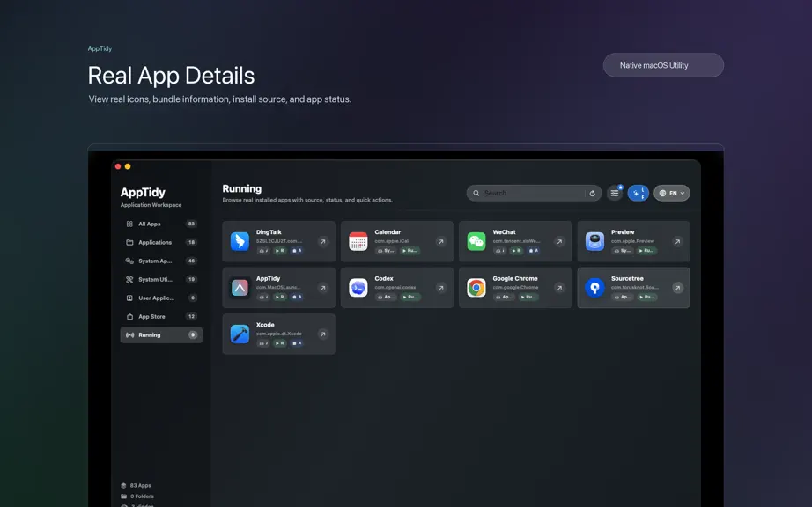Viewport: 812px width, 507px height.
Task: Click the arrow button on the AppTidy card
Action: click(322, 288)
